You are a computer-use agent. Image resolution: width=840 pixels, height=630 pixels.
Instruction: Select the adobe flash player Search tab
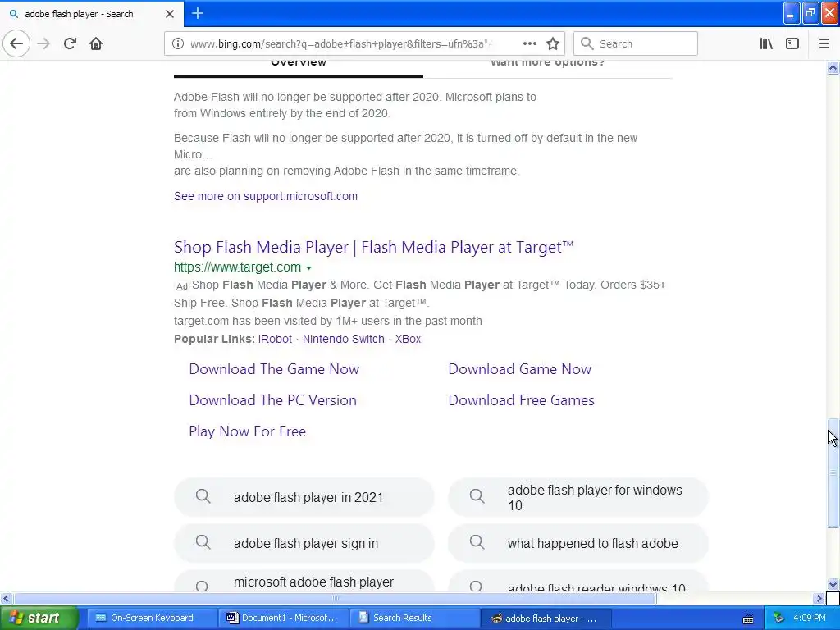(91, 14)
